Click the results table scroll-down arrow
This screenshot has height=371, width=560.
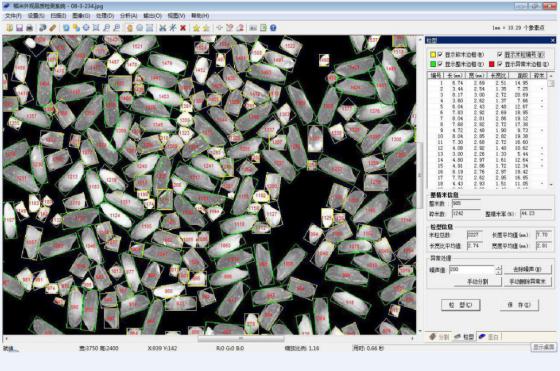(551, 185)
